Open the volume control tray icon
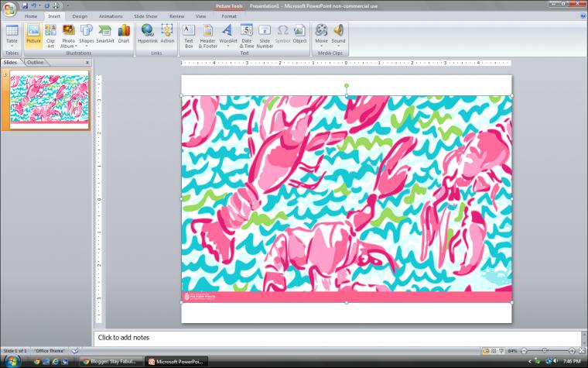The height and width of the screenshot is (368, 588). click(x=555, y=362)
